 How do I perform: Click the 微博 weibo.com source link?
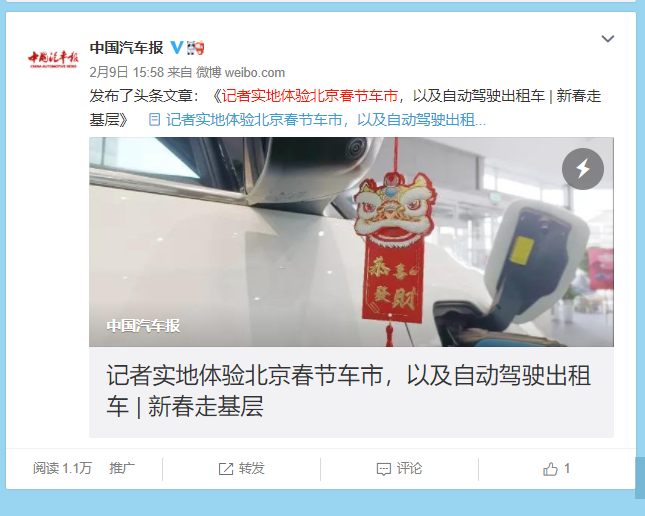pyautogui.click(x=240, y=72)
